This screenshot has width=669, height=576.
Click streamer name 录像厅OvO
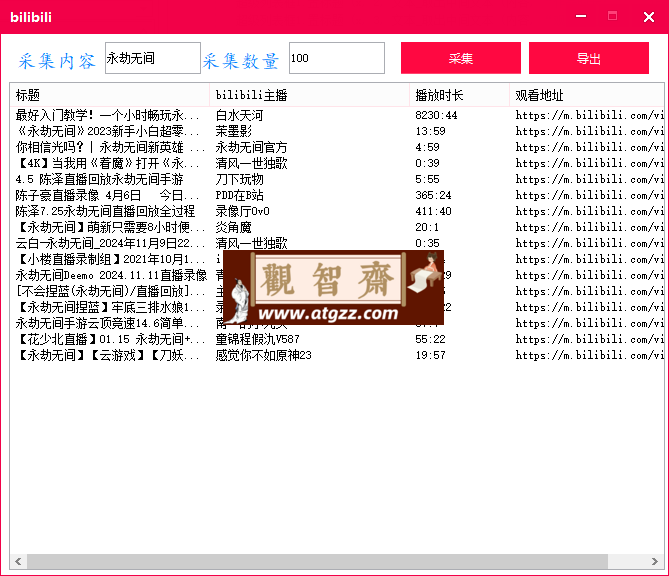click(242, 211)
